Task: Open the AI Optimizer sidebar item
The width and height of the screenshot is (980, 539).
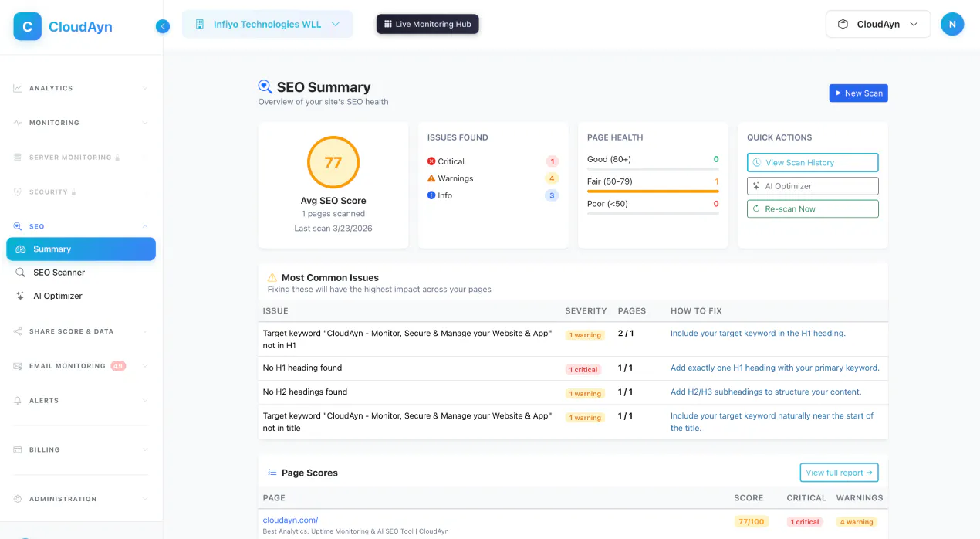Action: tap(81, 296)
